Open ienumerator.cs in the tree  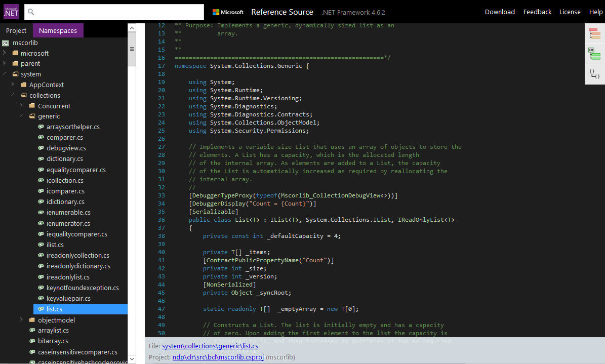pyautogui.click(x=68, y=223)
